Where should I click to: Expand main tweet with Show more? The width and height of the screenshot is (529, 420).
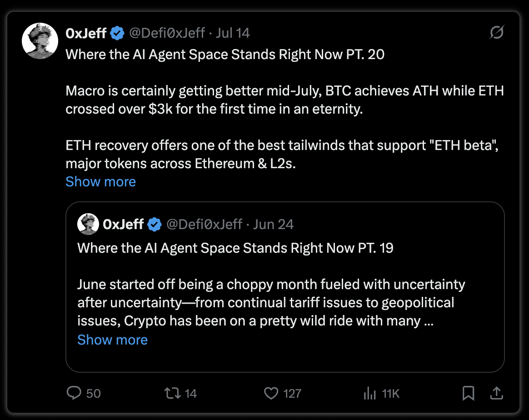click(100, 182)
